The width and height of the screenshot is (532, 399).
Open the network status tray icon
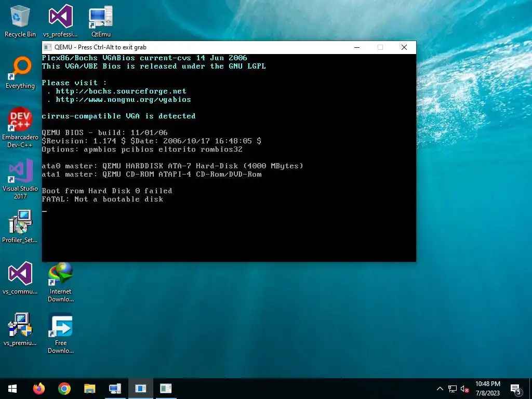453,389
